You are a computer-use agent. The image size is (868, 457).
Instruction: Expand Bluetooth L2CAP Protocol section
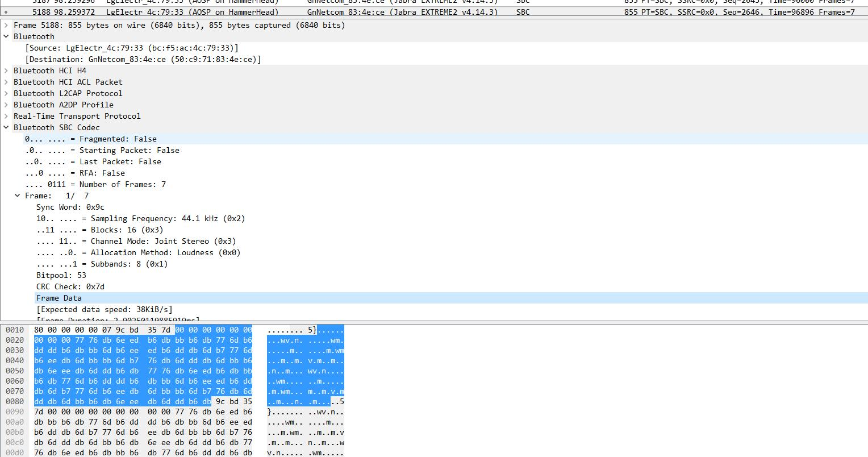(6, 93)
